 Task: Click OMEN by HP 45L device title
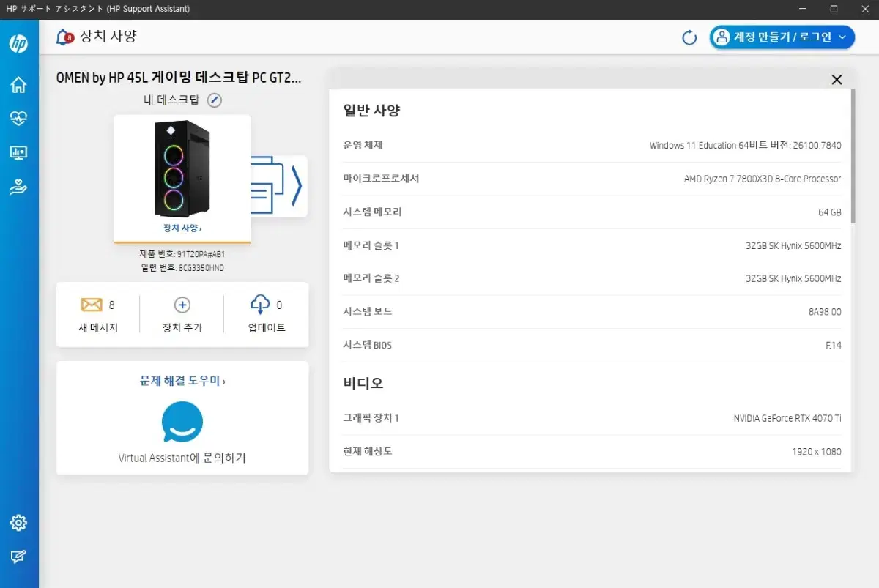[179, 78]
